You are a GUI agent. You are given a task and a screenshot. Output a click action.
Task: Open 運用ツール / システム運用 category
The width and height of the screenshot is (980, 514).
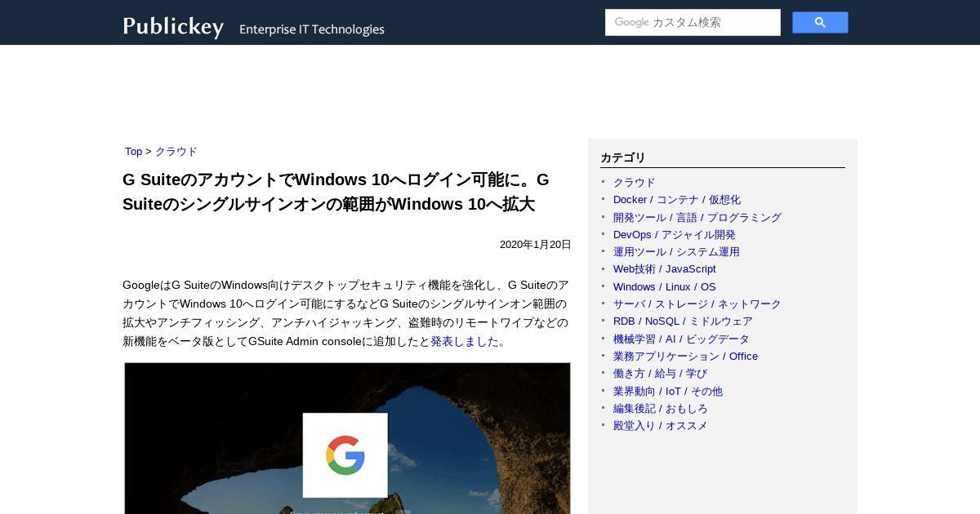point(676,252)
